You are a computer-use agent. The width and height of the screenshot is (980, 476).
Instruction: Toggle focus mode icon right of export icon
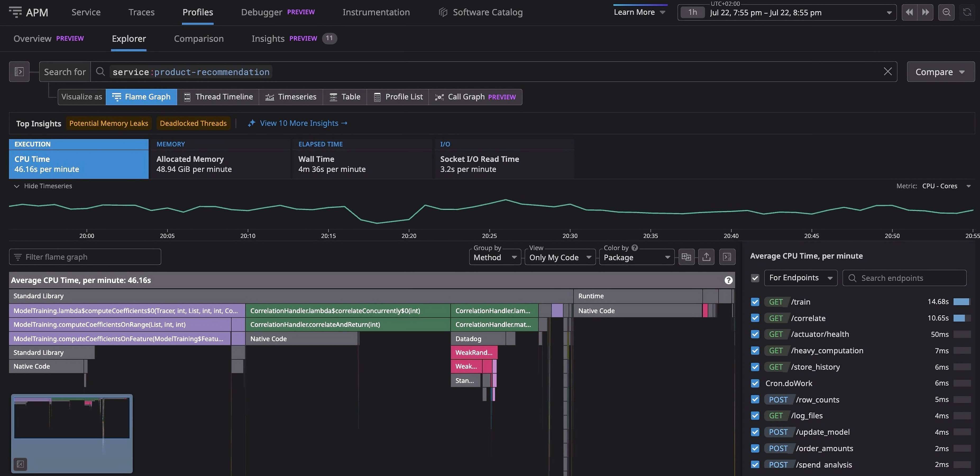[x=727, y=257]
